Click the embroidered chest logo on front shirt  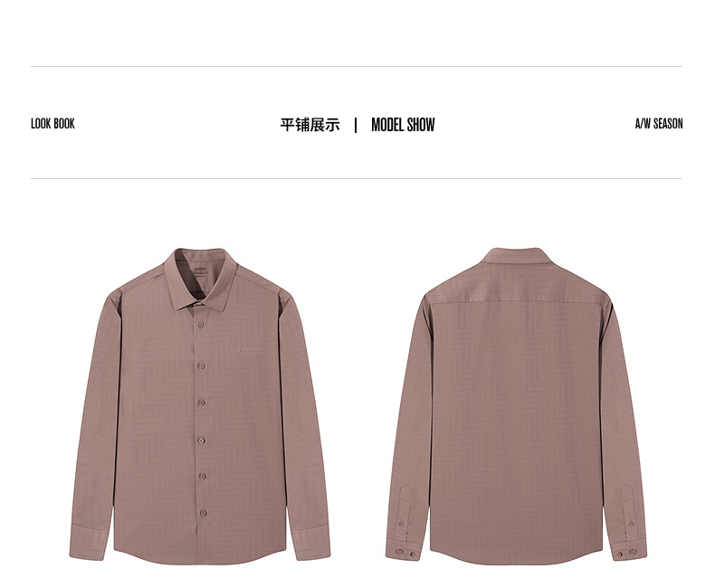[x=238, y=350]
